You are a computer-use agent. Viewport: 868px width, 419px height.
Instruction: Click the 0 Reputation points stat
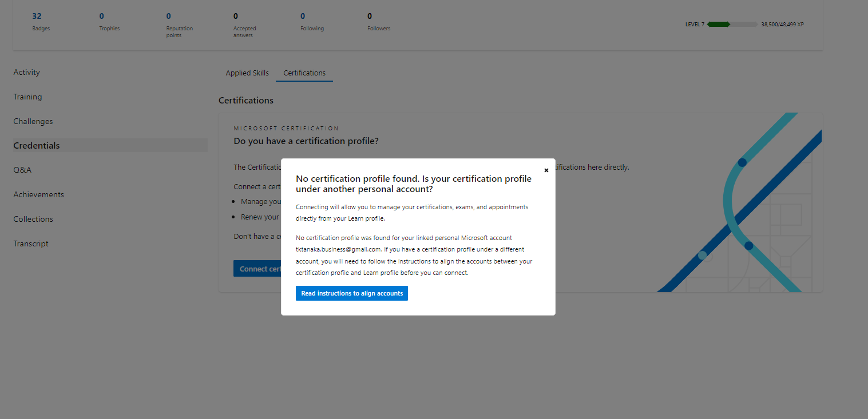tap(180, 25)
